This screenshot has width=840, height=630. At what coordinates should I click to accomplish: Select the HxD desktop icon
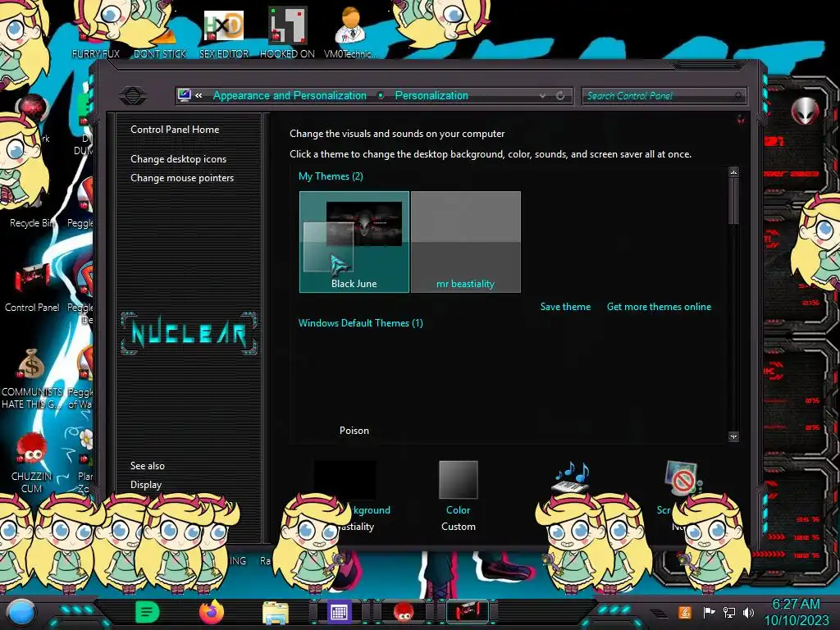(x=224, y=33)
